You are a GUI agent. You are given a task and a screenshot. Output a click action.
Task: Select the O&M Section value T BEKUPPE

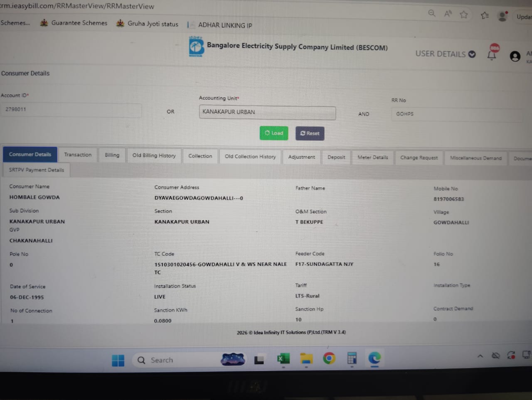[309, 222]
